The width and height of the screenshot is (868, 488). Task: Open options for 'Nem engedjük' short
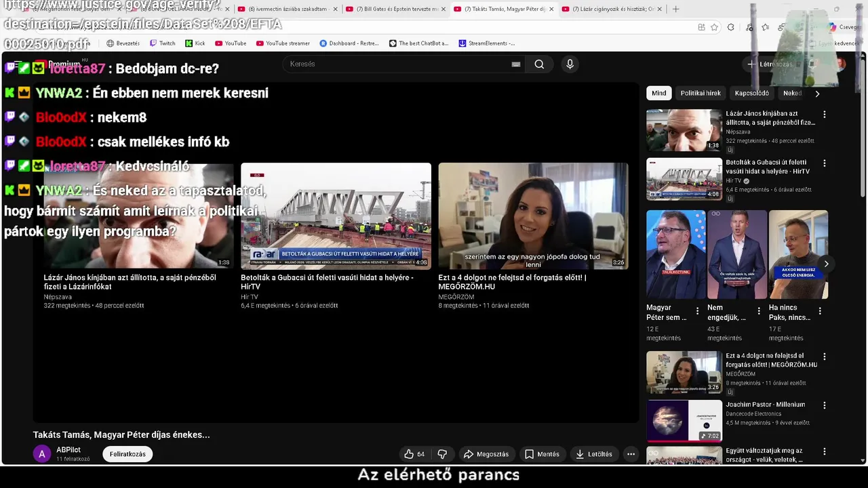point(759,311)
